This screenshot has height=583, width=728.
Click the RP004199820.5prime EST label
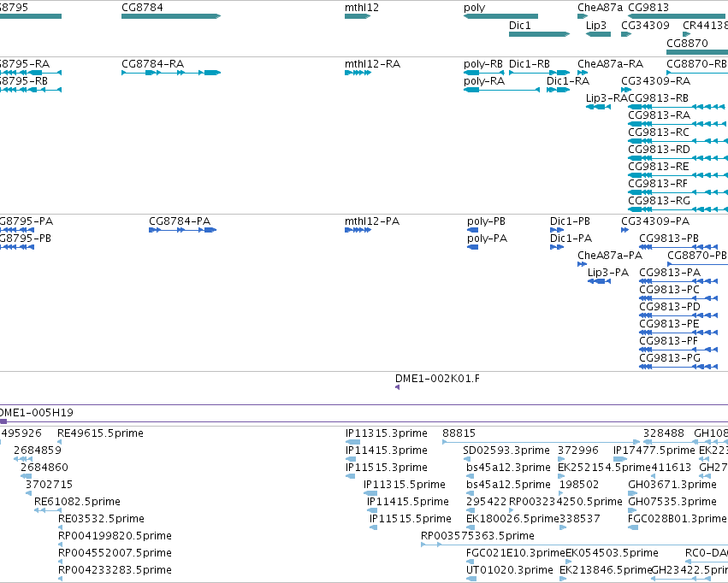click(x=115, y=536)
